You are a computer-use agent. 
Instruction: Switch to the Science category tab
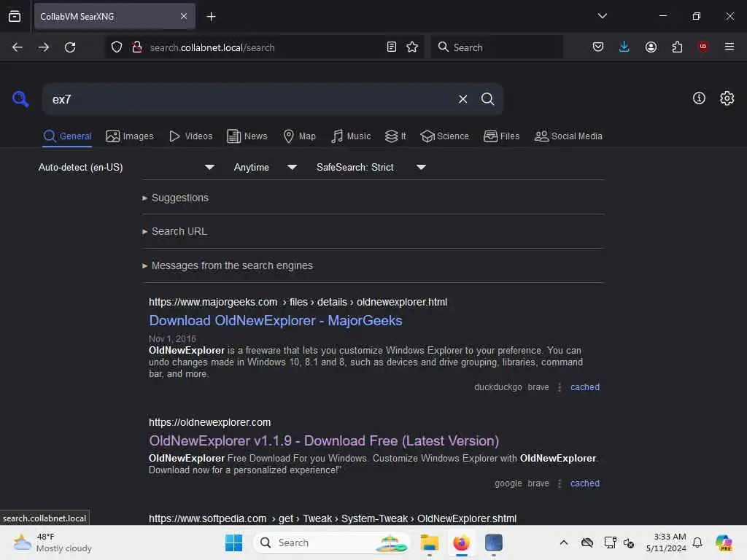click(444, 136)
